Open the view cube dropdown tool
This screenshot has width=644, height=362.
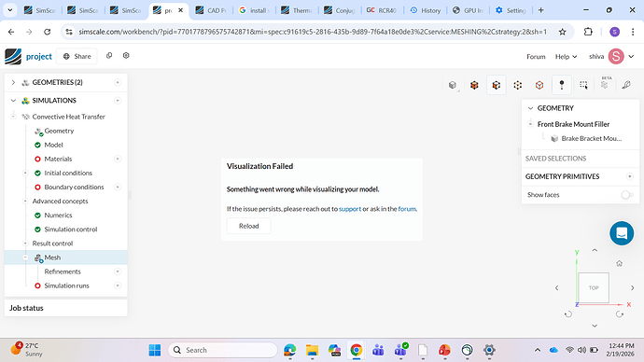click(453, 85)
